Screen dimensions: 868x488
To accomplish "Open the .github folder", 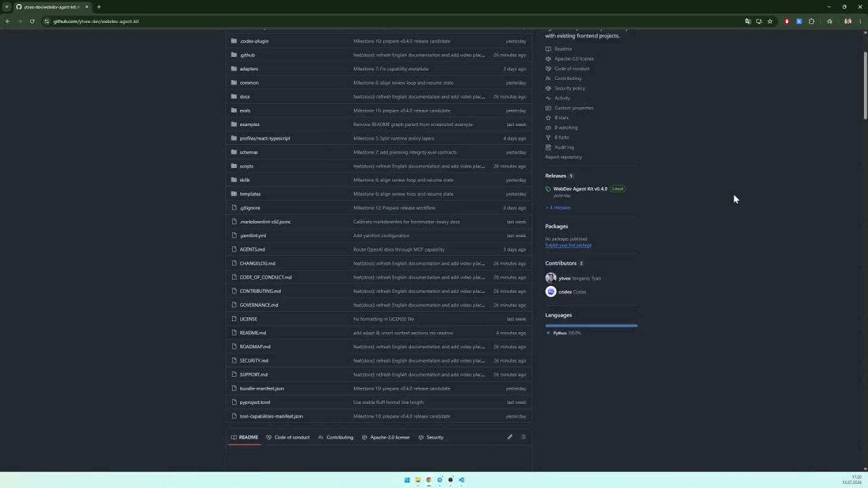I will (x=247, y=55).
